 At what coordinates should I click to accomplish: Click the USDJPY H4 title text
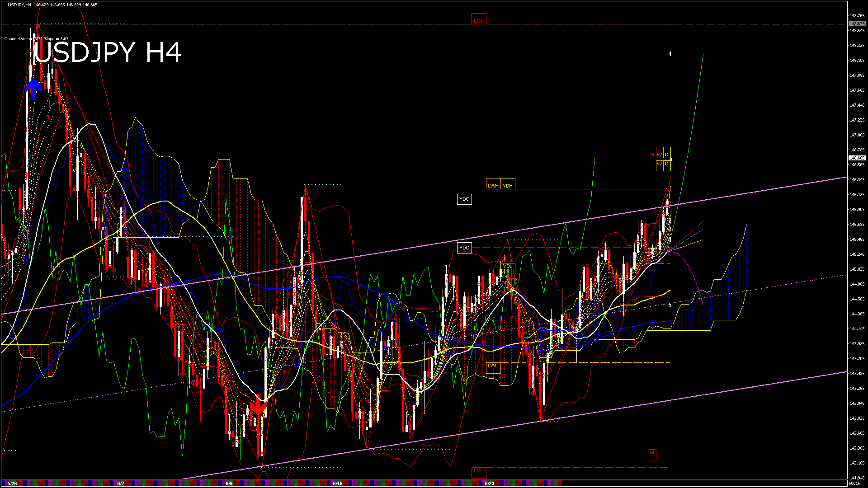108,52
